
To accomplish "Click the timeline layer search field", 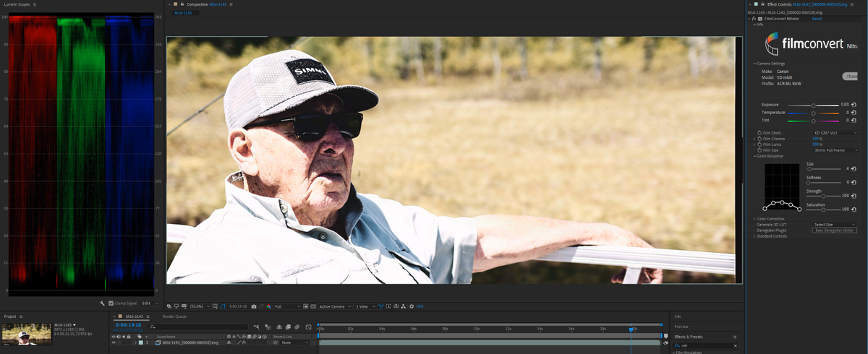I will pos(197,327).
